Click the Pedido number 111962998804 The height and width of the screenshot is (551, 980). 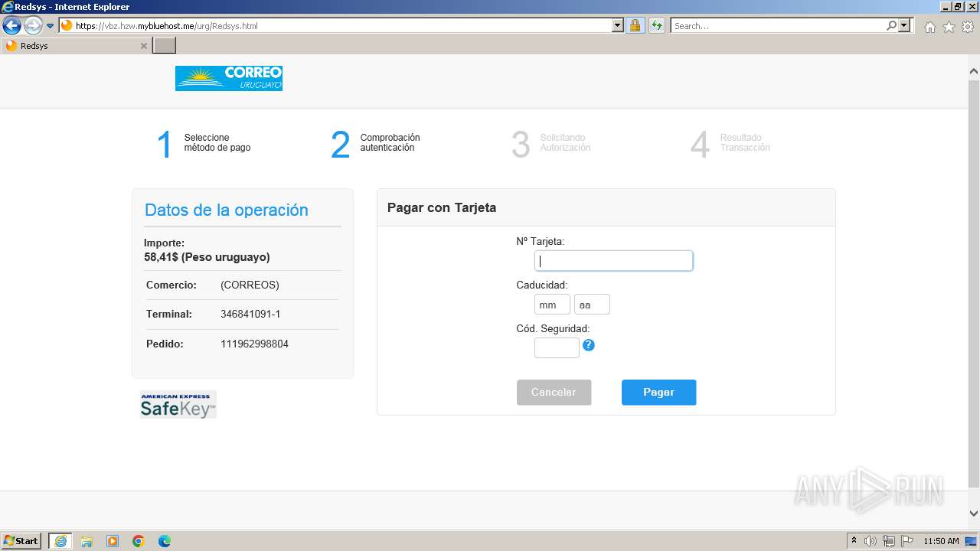point(254,344)
